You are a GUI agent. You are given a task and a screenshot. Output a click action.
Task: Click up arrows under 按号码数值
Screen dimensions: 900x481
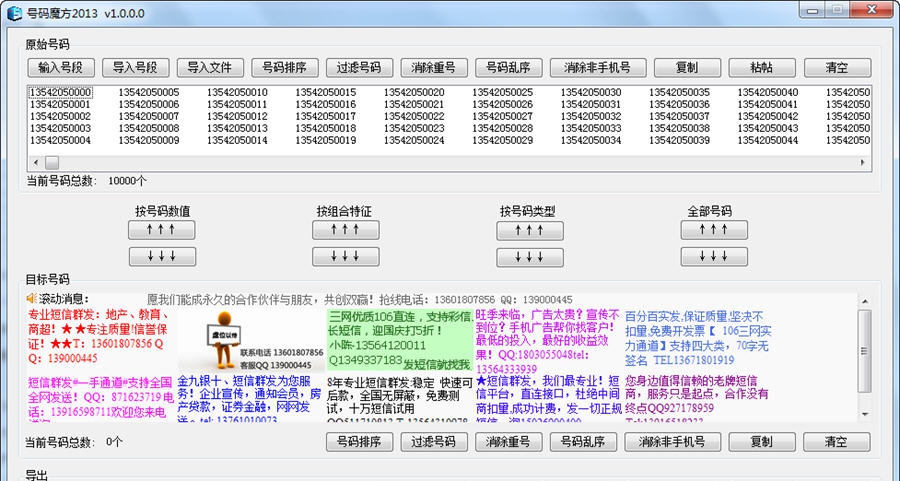pos(162,230)
